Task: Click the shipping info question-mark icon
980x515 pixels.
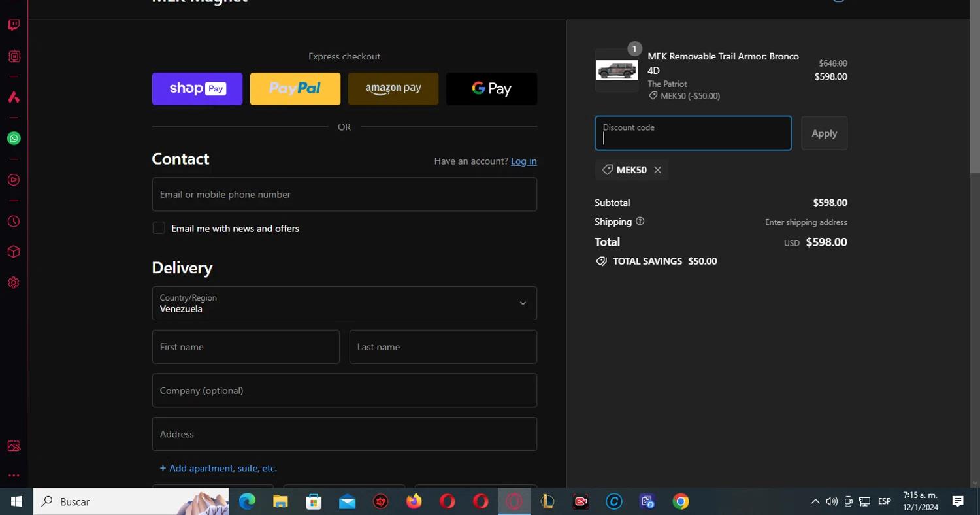Action: click(640, 222)
